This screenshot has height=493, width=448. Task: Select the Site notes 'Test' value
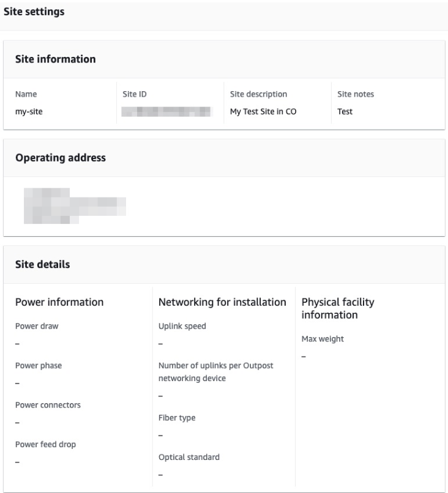pos(345,112)
